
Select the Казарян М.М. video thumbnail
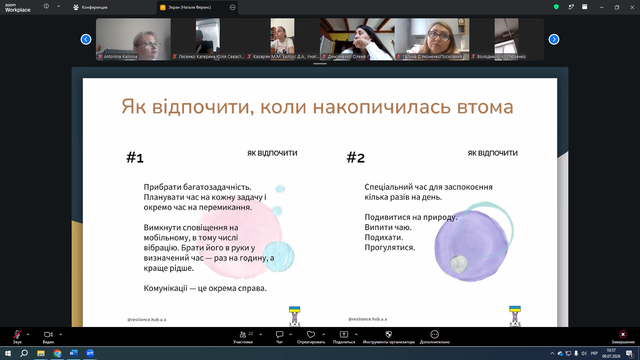pos(282,39)
